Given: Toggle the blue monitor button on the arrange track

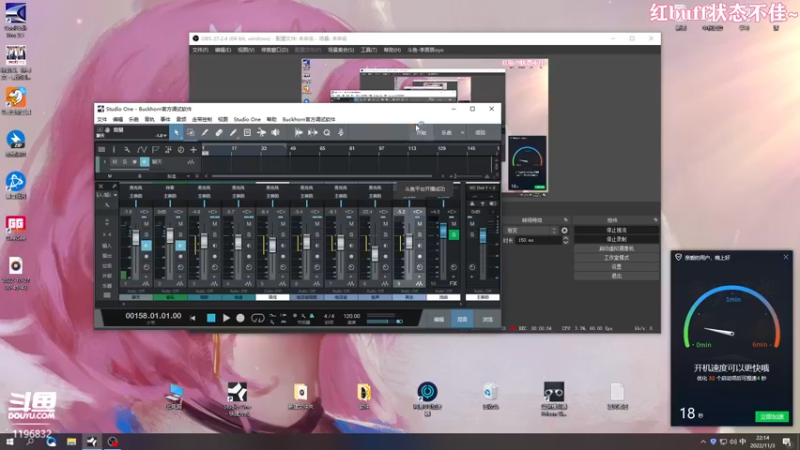Looking at the screenshot, I should [144, 162].
